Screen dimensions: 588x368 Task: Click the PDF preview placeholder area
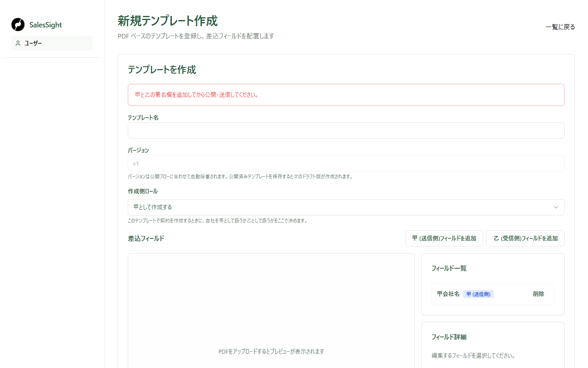coord(271,311)
